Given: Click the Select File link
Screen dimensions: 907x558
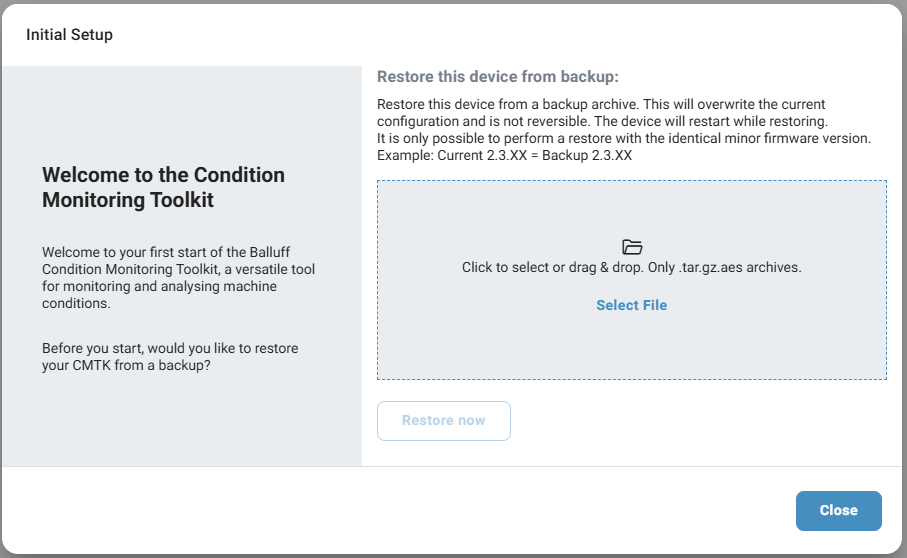Looking at the screenshot, I should tap(631, 305).
